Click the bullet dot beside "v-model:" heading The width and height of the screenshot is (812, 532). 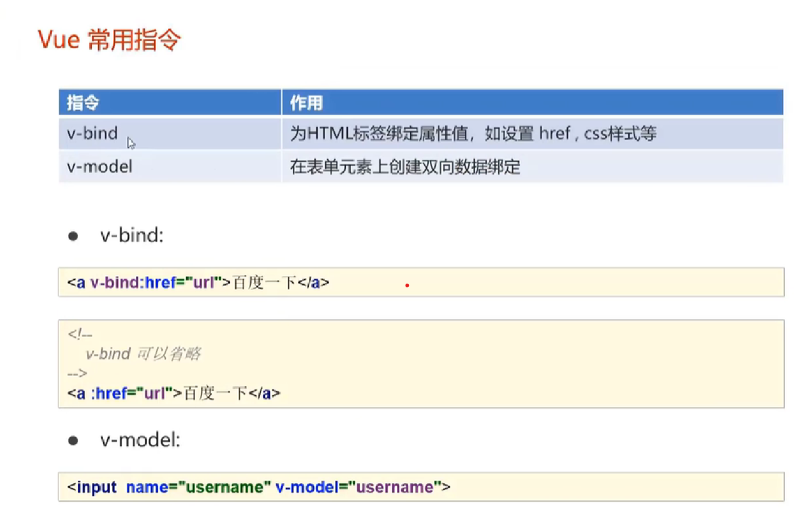click(x=73, y=441)
